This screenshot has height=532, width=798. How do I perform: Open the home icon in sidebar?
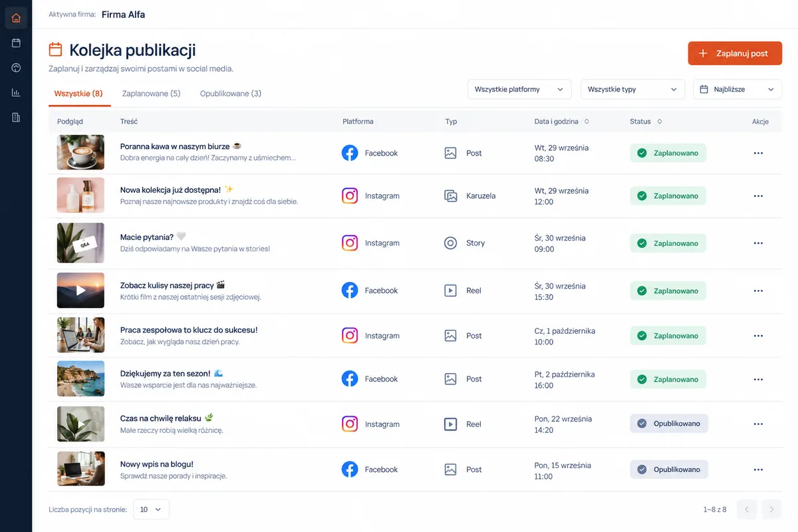coord(16,18)
